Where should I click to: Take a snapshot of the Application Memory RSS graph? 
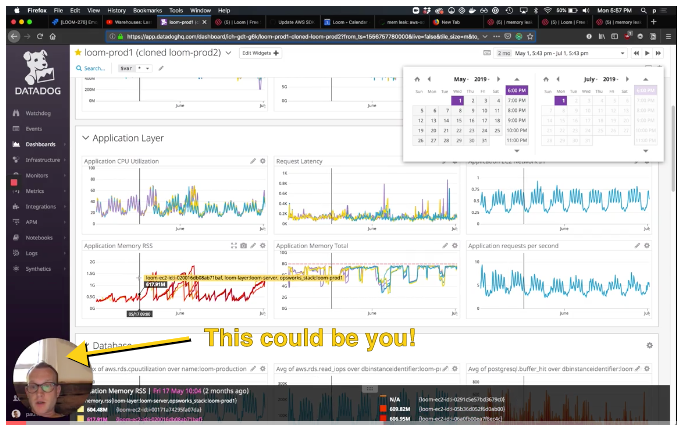(x=243, y=246)
